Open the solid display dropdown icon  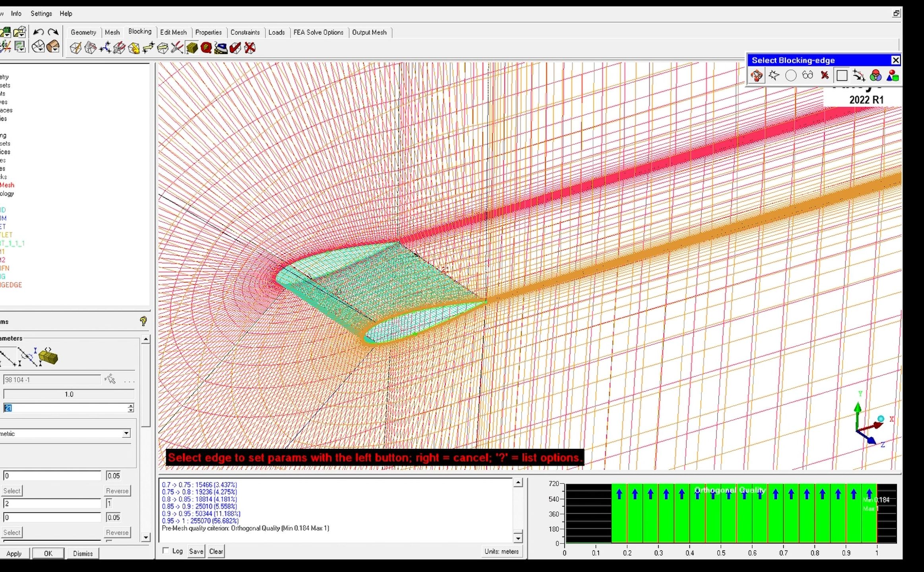(x=53, y=46)
